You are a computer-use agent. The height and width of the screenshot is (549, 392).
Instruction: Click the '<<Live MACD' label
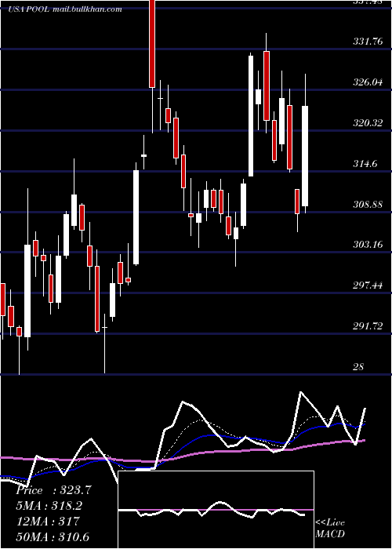[x=330, y=529]
